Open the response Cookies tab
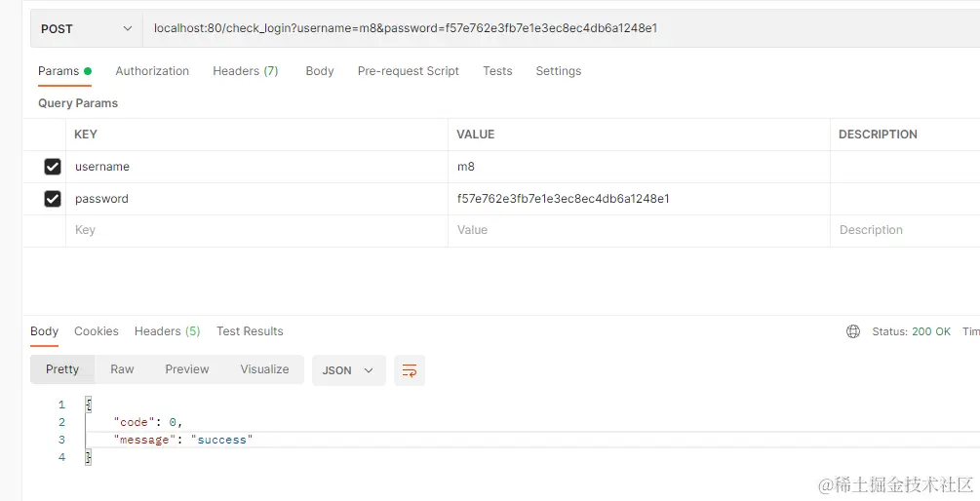 click(x=97, y=331)
